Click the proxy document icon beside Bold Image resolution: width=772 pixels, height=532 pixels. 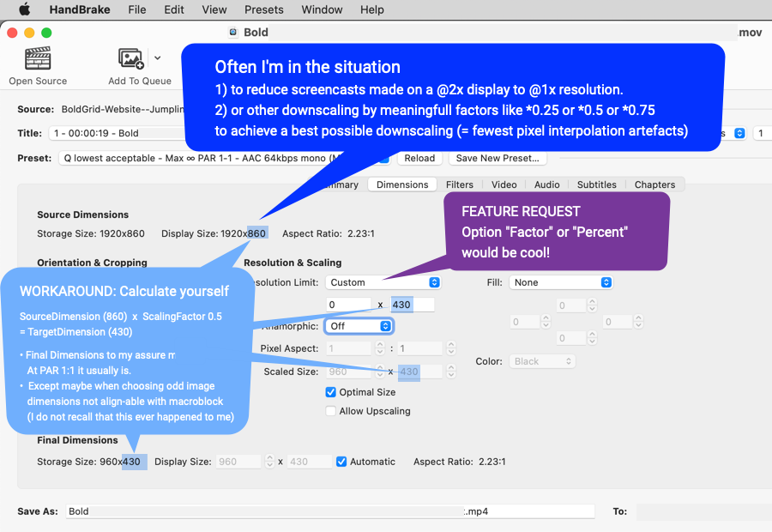(232, 32)
